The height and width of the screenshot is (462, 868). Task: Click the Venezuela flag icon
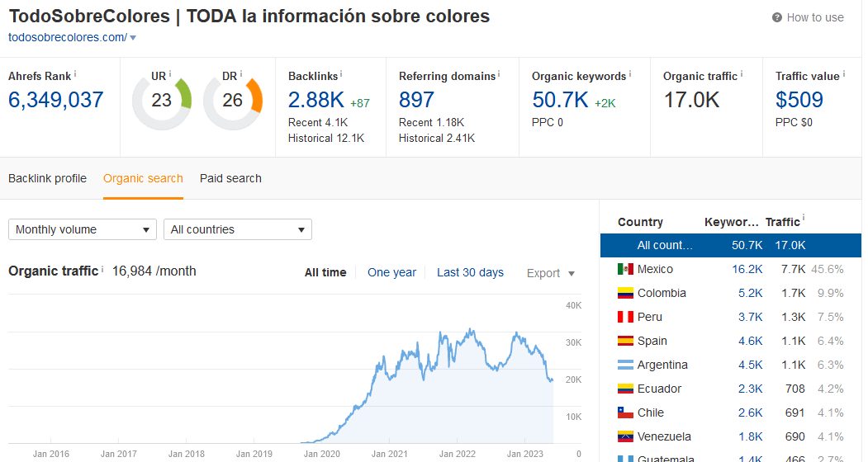click(x=625, y=436)
